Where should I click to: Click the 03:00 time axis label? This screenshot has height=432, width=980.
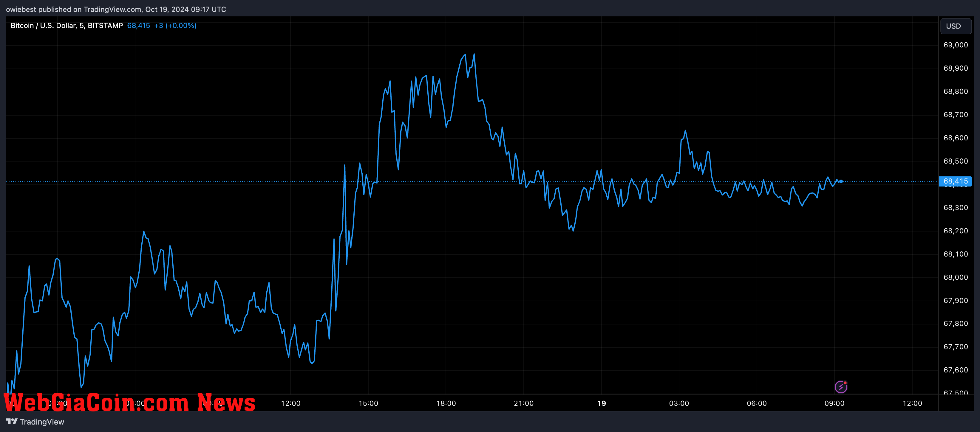(x=679, y=403)
